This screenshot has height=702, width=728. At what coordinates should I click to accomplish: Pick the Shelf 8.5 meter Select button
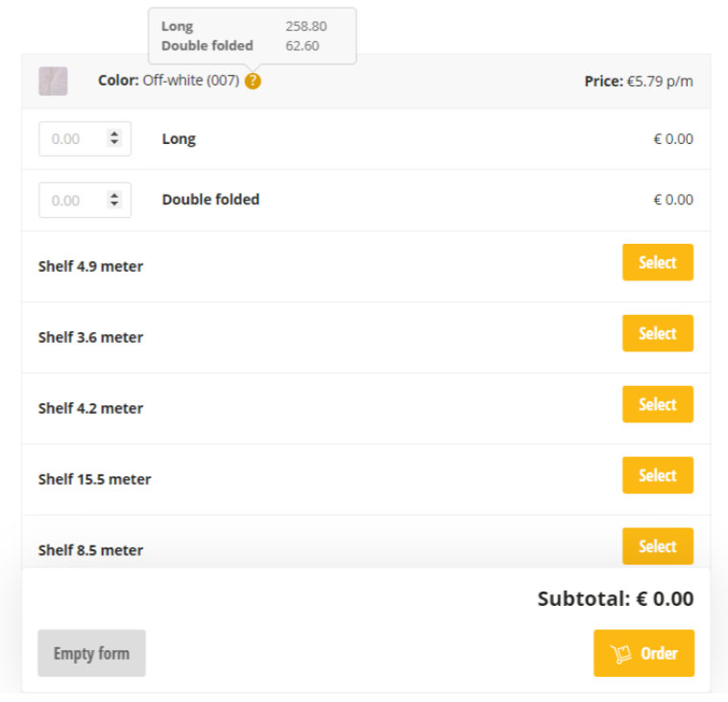click(x=657, y=546)
